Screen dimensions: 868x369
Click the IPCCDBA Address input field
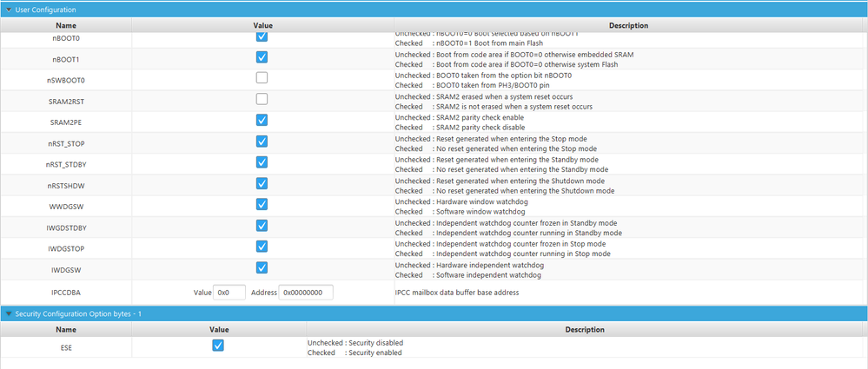[x=306, y=292]
